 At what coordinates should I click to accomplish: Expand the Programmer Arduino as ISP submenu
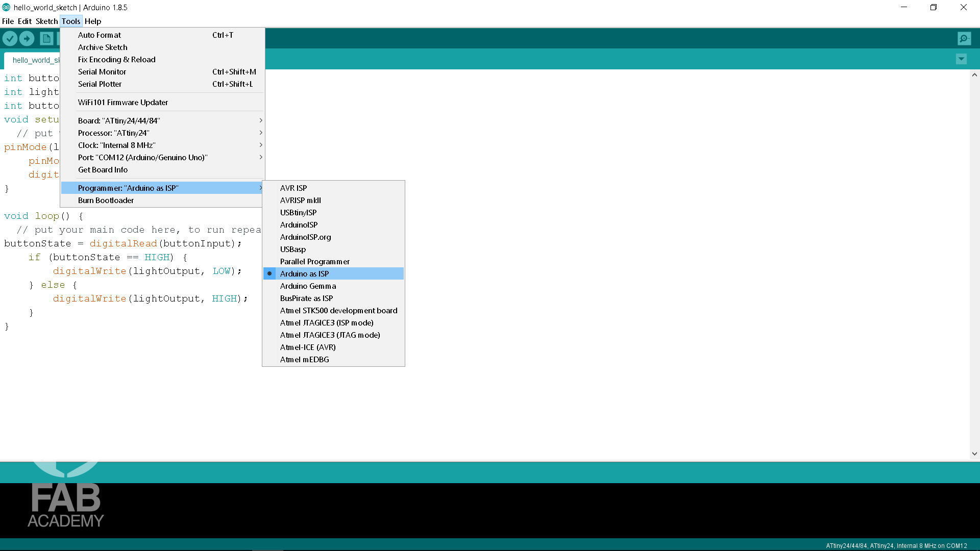pos(163,188)
